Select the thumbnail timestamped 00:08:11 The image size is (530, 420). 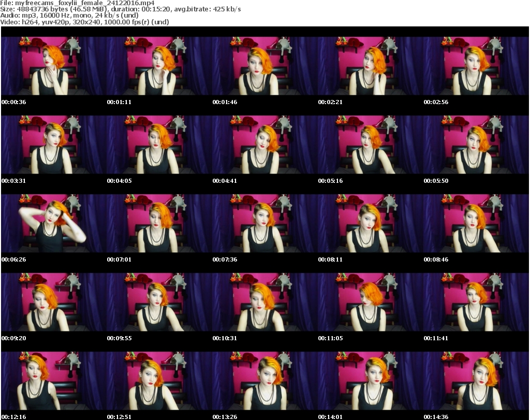370,224
